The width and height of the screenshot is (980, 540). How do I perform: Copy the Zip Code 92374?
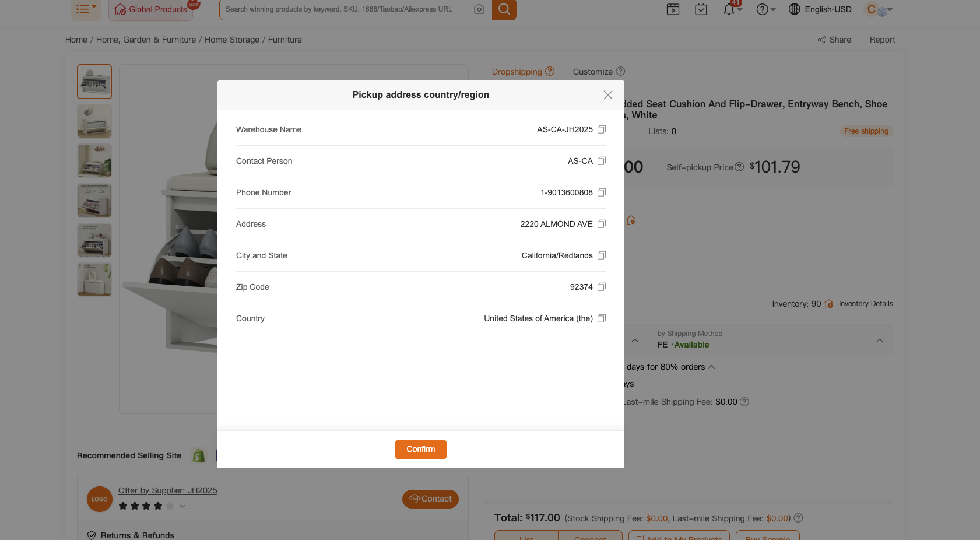pos(602,287)
